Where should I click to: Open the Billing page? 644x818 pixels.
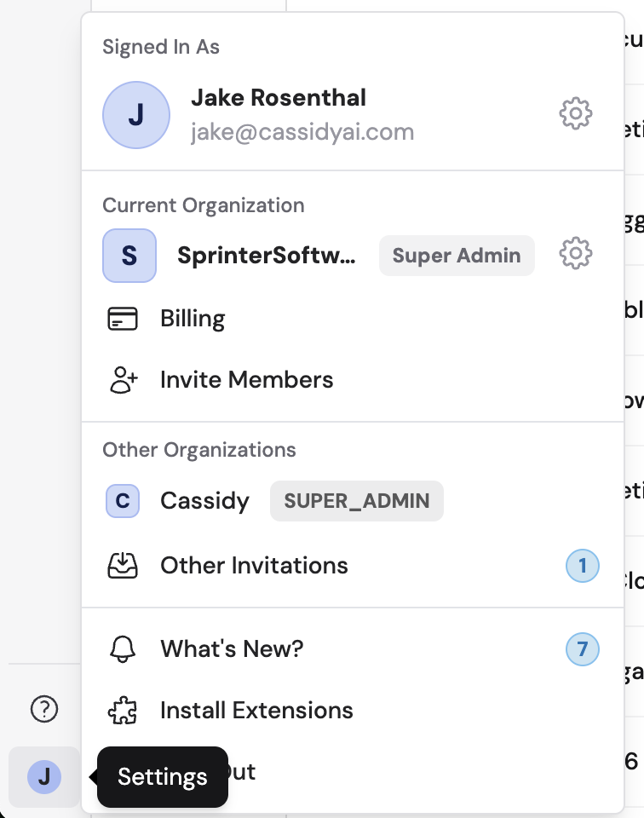tap(193, 318)
